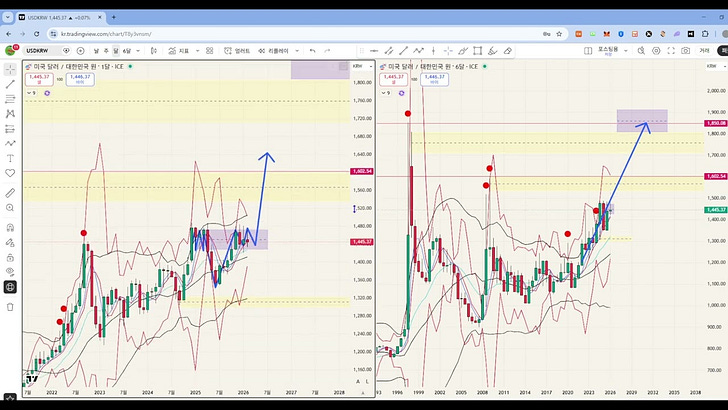Select trend line tool in floating toolbar
Screen dimensions: 728x410
[x=403, y=51]
